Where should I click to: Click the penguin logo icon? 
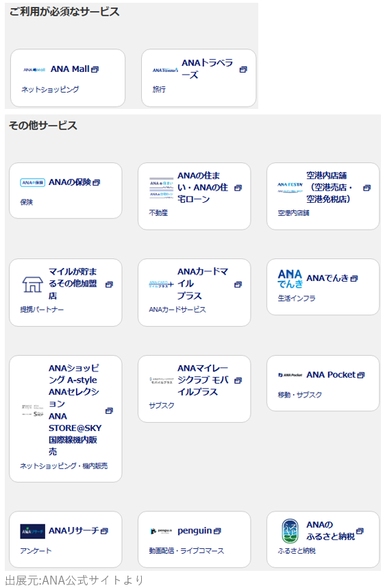(161, 531)
